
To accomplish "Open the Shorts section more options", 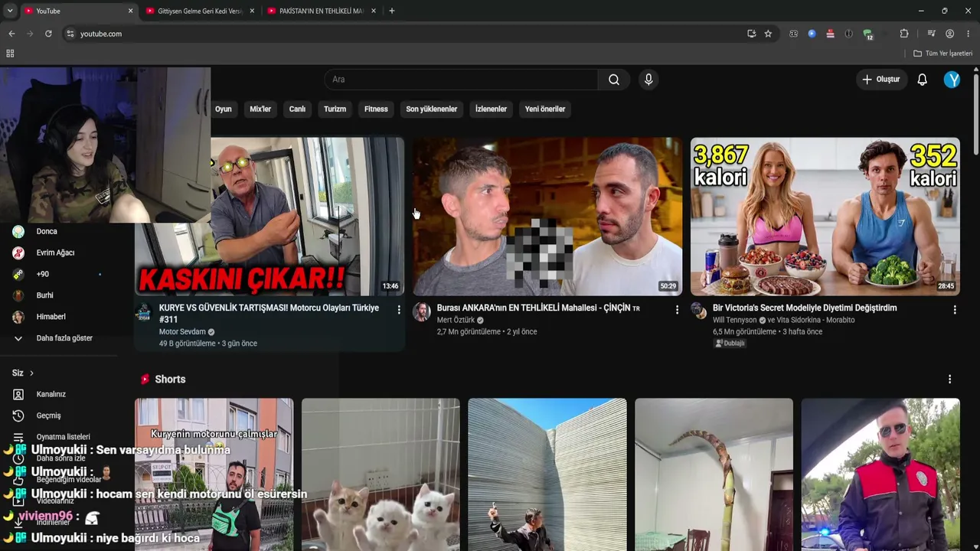I will (x=950, y=379).
